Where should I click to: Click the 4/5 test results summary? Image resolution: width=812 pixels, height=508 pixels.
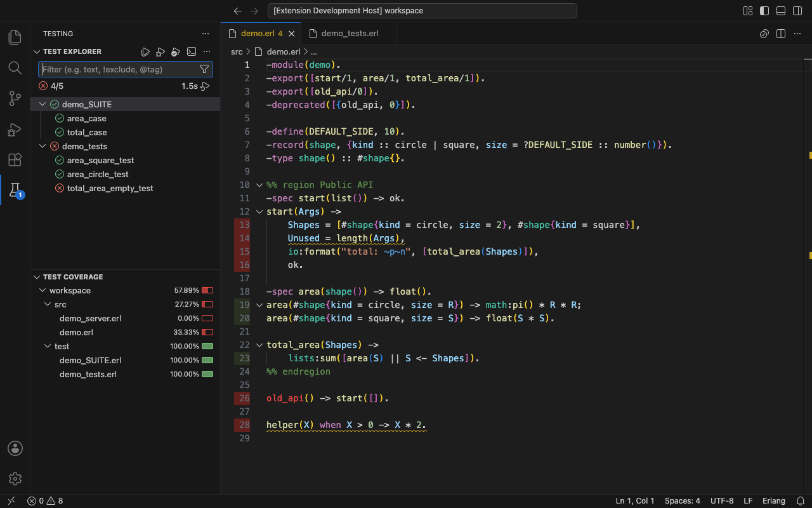[51, 86]
